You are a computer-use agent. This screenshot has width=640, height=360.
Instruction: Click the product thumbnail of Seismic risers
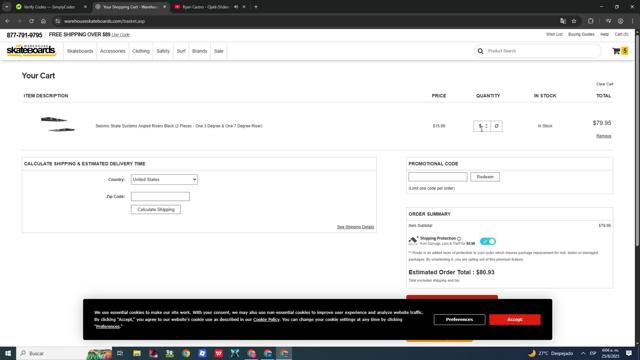pyautogui.click(x=58, y=124)
